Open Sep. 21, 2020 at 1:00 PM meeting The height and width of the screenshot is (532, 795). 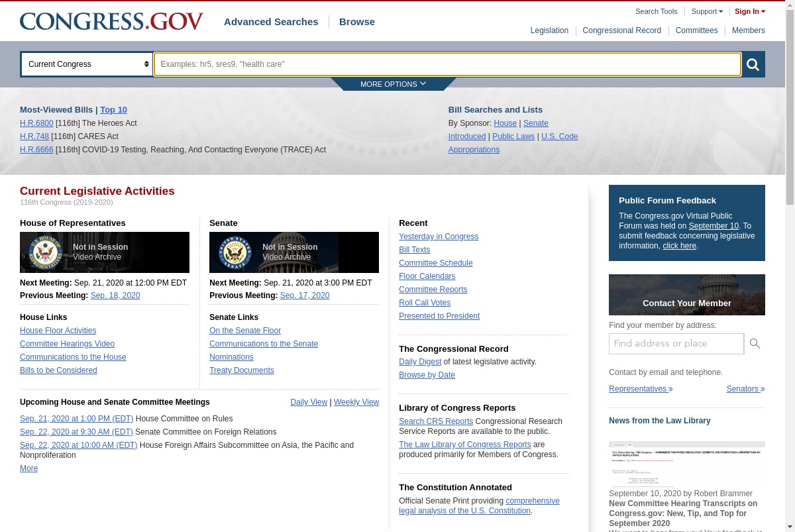coord(76,419)
